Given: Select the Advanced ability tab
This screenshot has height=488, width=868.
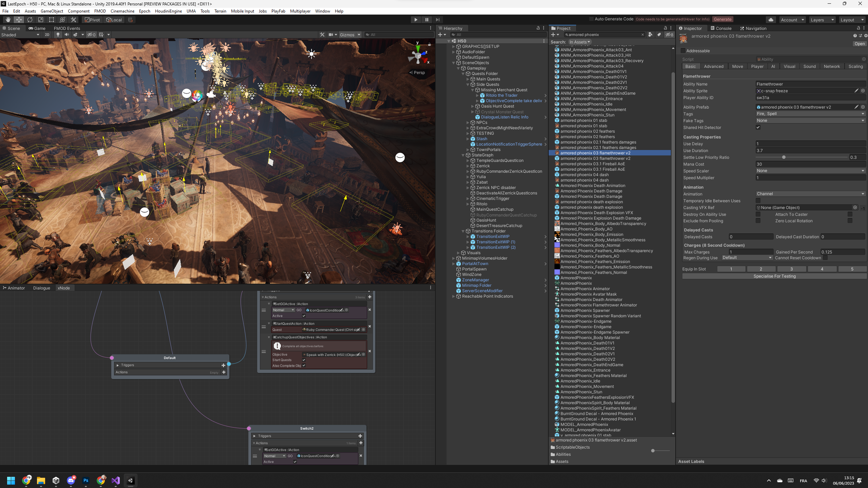Looking at the screenshot, I should pos(713,67).
